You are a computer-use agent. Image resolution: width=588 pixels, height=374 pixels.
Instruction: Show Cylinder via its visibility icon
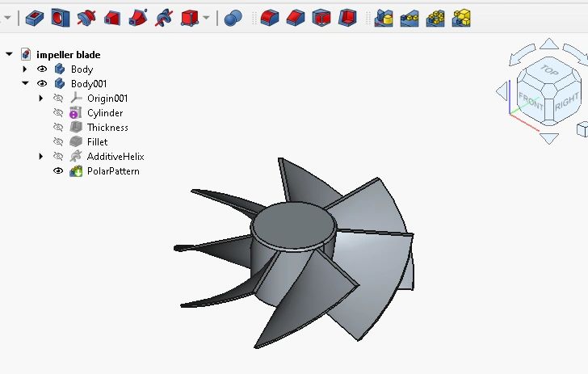(x=58, y=112)
